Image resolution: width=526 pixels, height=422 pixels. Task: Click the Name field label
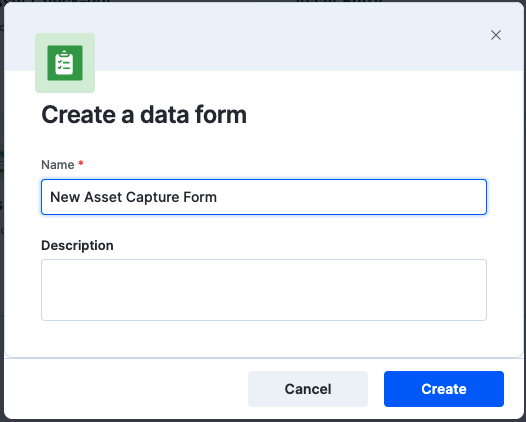pyautogui.click(x=58, y=165)
